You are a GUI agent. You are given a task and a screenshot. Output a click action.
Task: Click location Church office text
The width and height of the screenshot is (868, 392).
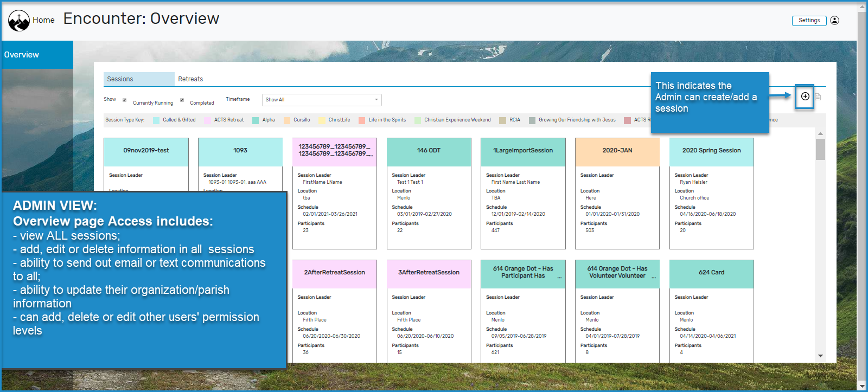click(x=694, y=198)
